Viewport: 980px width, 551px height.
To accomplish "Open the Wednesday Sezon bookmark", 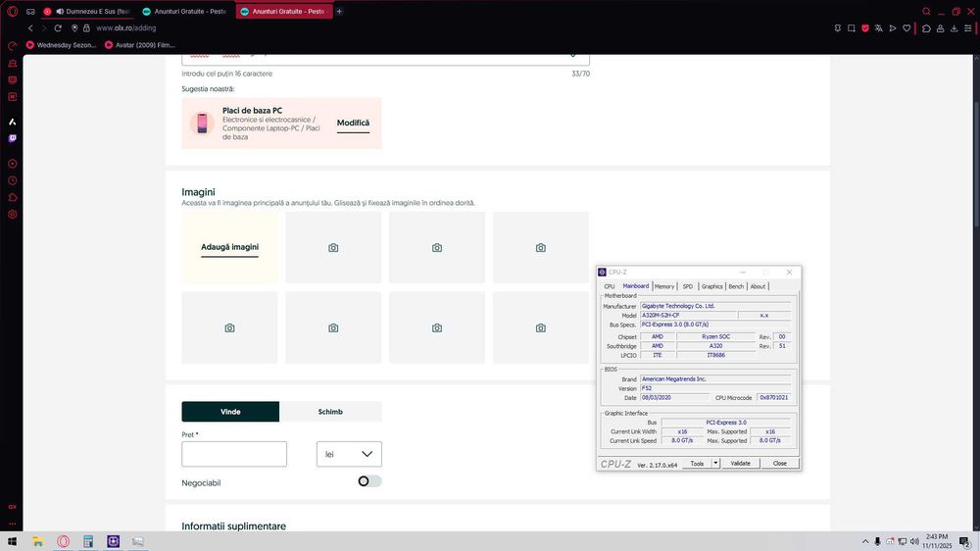I will (61, 45).
